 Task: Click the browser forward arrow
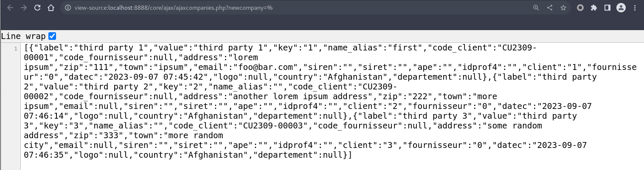coord(24,8)
